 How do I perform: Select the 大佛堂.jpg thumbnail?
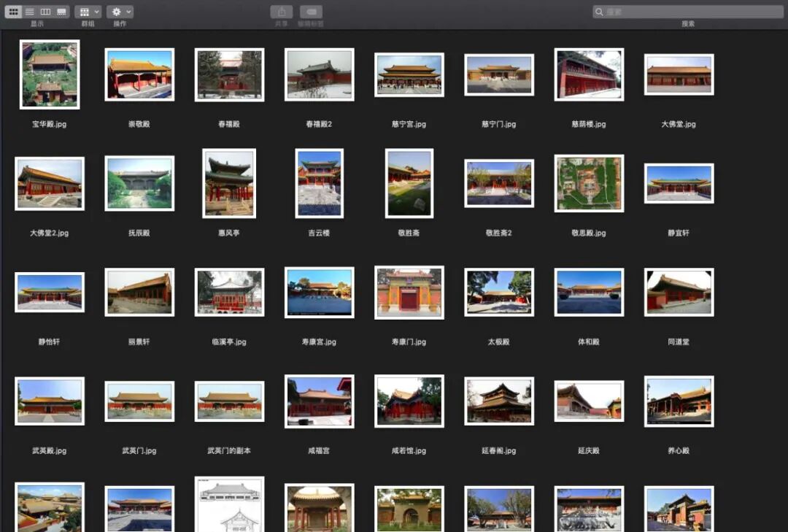point(679,74)
